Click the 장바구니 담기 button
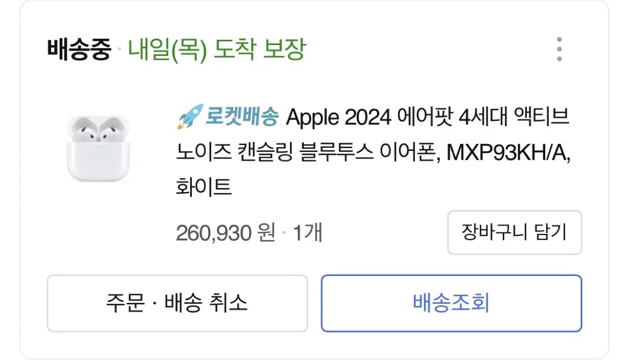The width and height of the screenshot is (629, 364). pos(514,232)
